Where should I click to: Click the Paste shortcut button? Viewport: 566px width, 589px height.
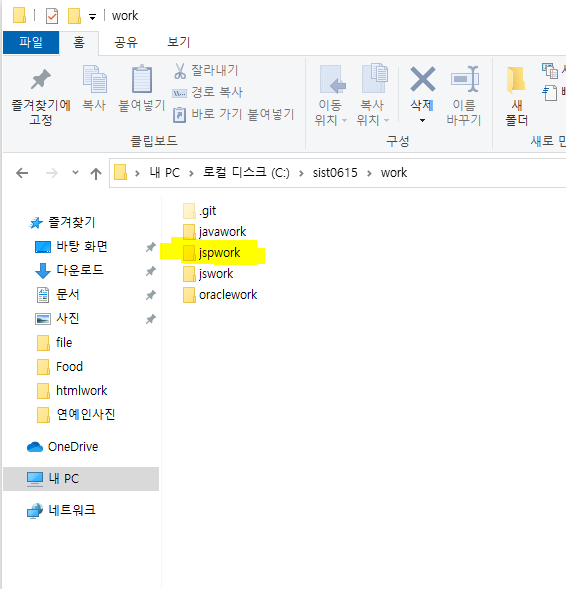[233, 114]
